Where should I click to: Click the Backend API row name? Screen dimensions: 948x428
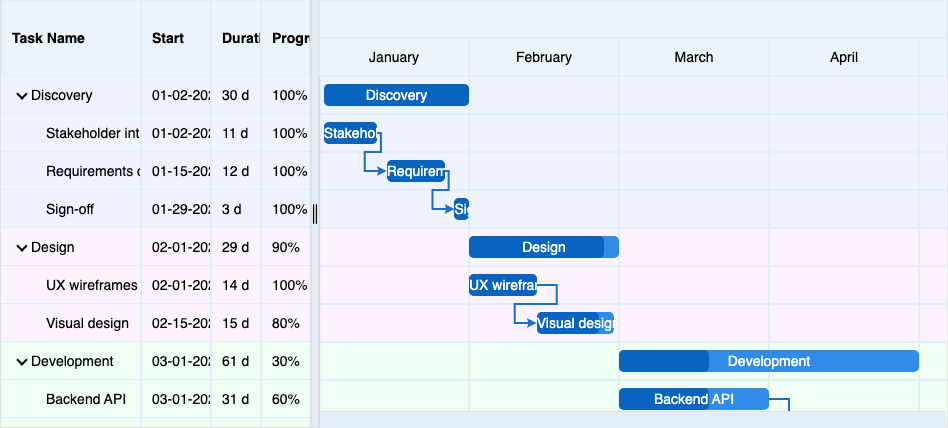point(86,400)
